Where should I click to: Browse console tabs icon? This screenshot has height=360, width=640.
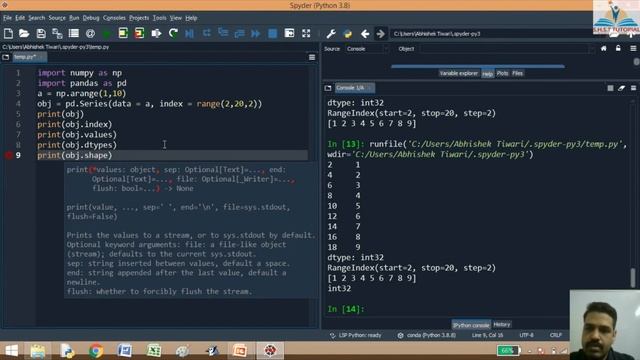pyautogui.click(x=328, y=88)
